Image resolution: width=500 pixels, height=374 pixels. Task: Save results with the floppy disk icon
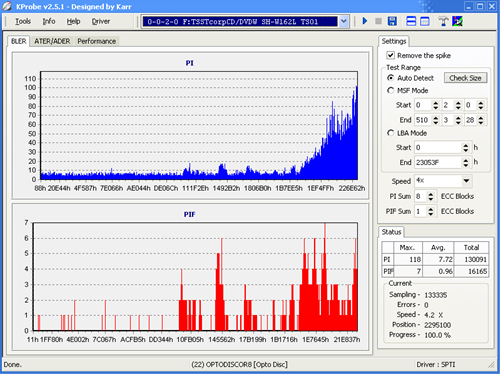[x=392, y=21]
